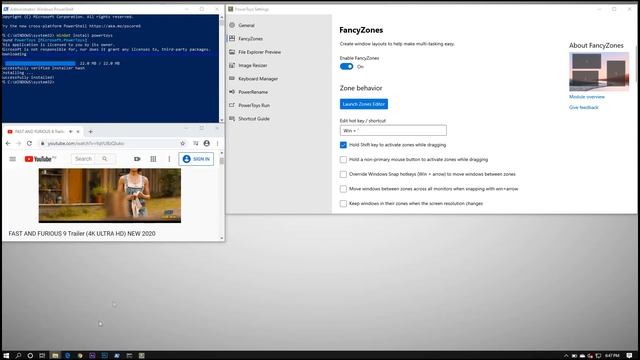Toggle Enable FancyZones switch
The width and height of the screenshot is (640, 360).
tap(347, 67)
